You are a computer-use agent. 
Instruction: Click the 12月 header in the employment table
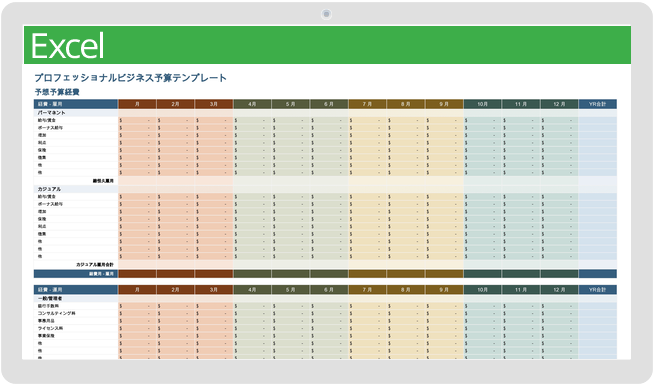(559, 104)
